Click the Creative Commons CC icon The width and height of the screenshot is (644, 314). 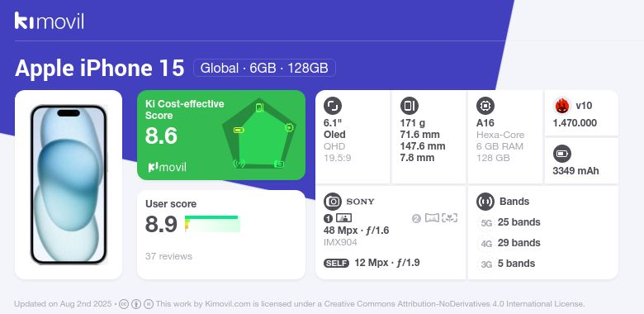124,304
